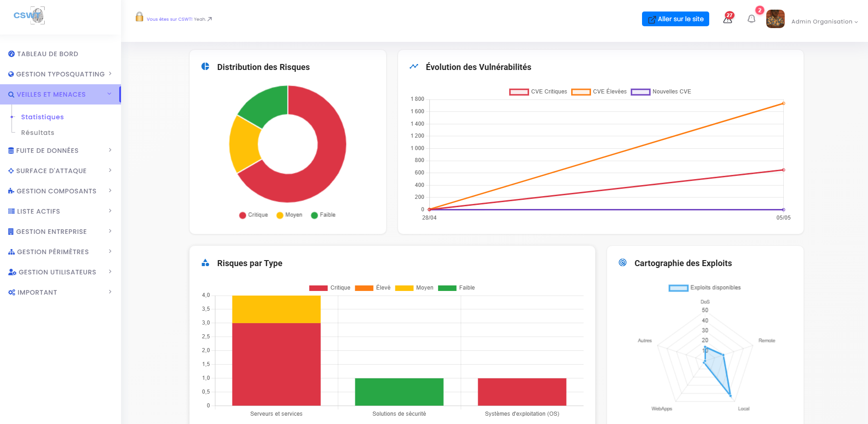Select the Gestion Typosquatting globe icon
Viewport: 868px width, 424px height.
point(11,74)
